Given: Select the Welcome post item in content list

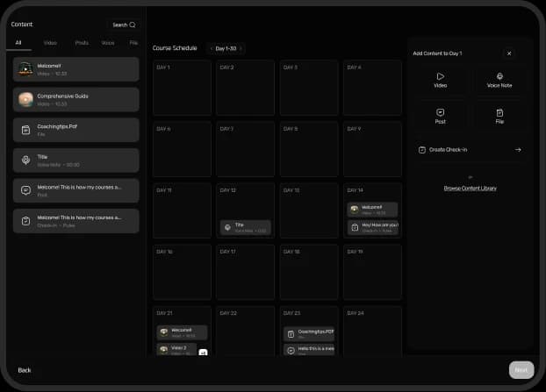Looking at the screenshot, I should tap(75, 190).
